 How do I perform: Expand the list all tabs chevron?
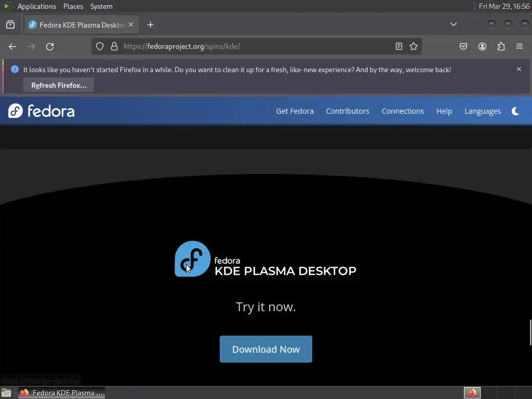coord(453,24)
